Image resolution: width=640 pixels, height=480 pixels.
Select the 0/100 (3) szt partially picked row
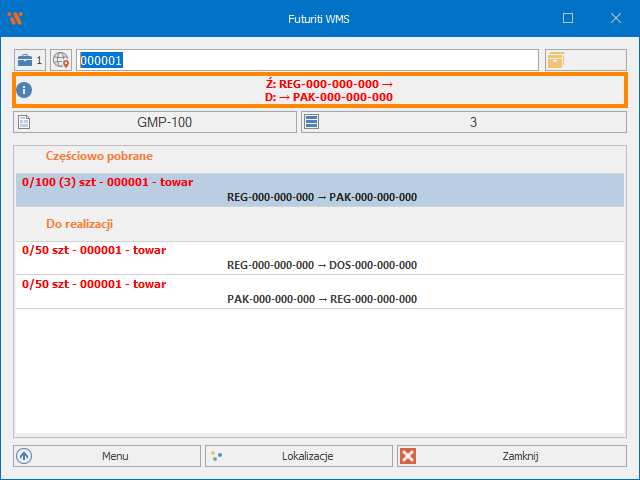[320, 190]
